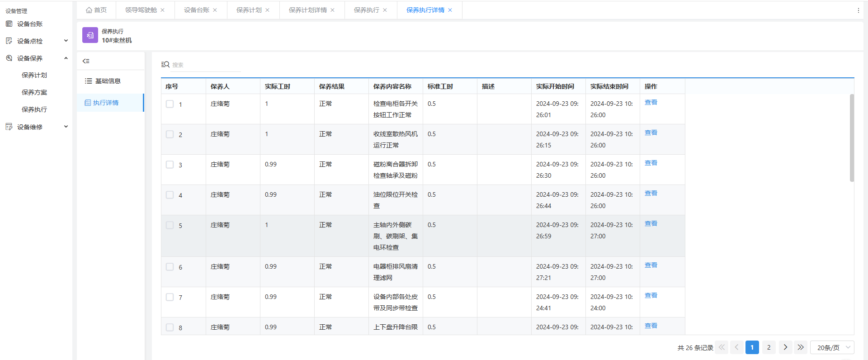Click the home icon in 首页 tab

tap(89, 10)
